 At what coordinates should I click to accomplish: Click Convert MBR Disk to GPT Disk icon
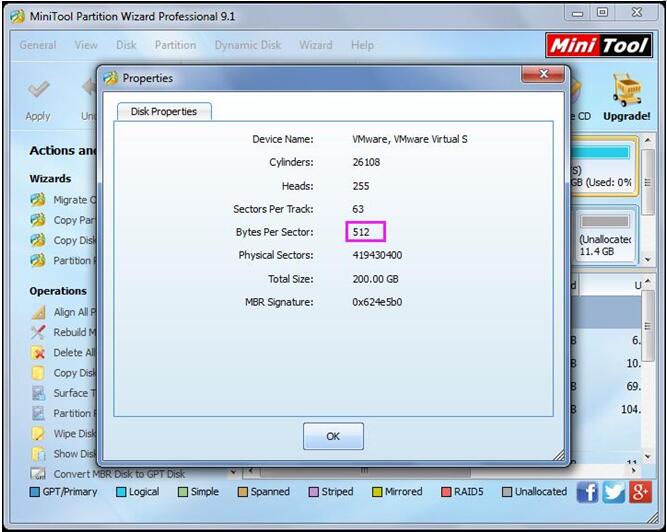(x=38, y=473)
